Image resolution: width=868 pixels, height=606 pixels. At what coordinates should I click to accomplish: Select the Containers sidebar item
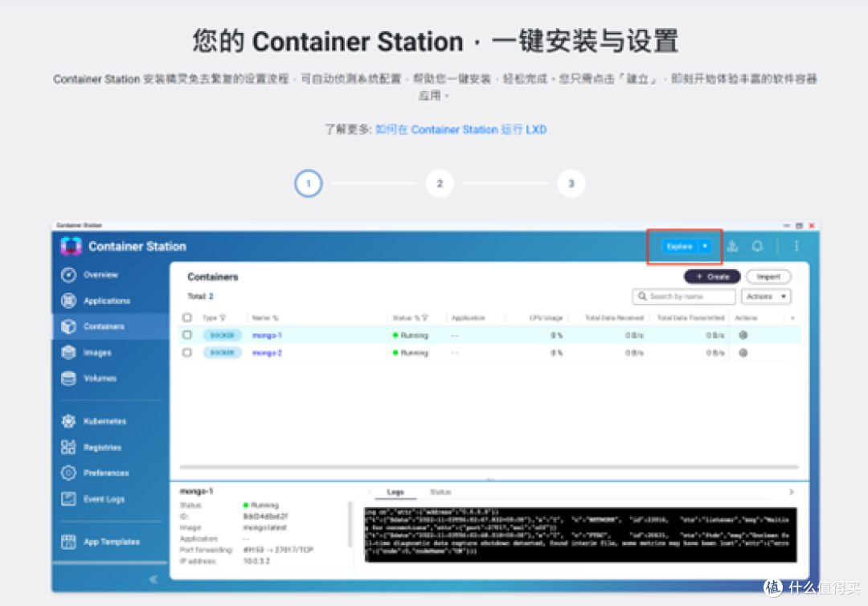click(111, 326)
